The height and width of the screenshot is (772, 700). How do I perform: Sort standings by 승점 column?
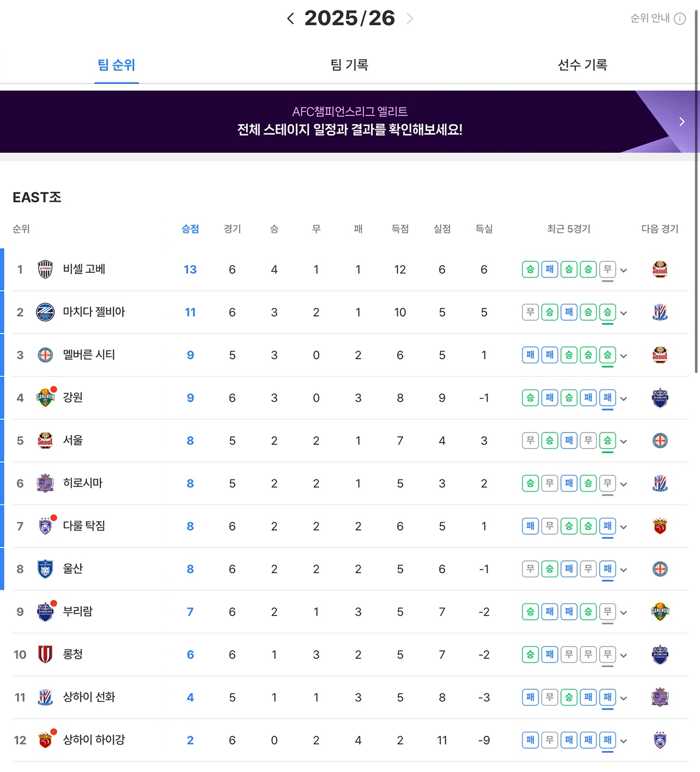[x=190, y=229]
